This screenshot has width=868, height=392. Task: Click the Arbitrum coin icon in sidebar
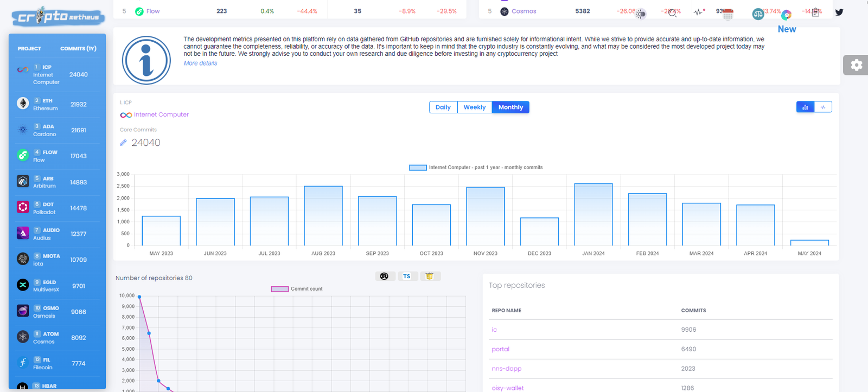coord(23,181)
